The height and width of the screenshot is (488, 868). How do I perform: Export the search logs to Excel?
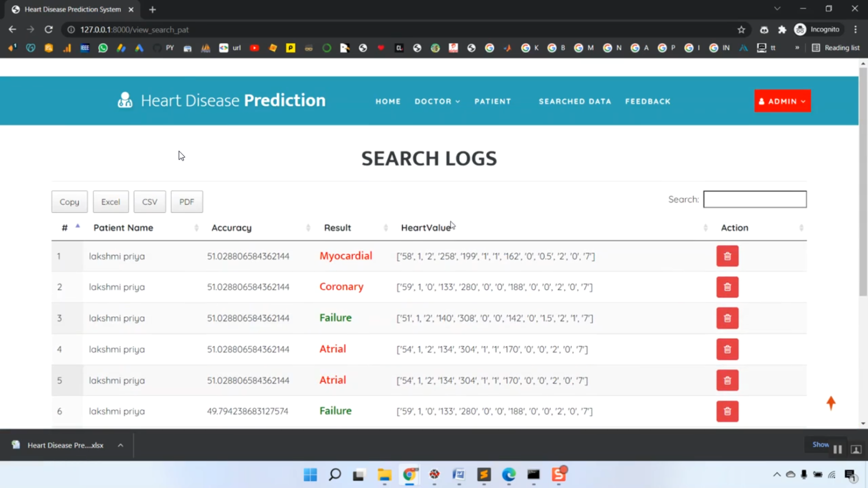point(111,202)
